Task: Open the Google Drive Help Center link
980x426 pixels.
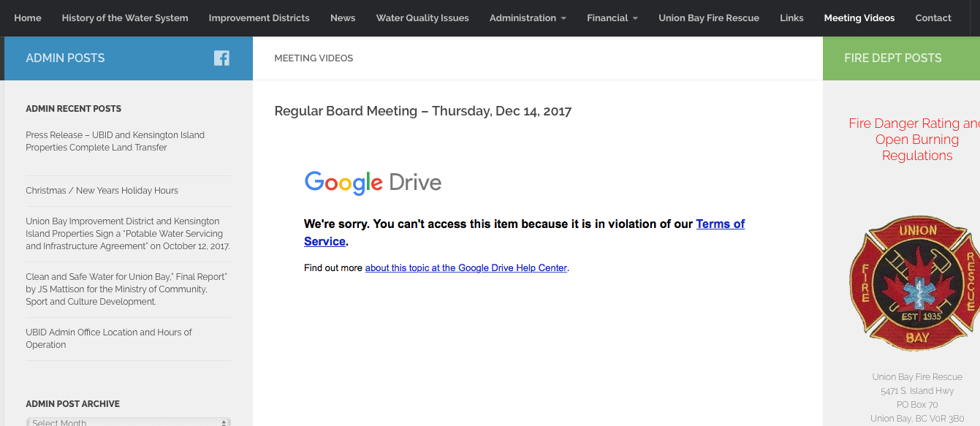Action: click(x=466, y=268)
